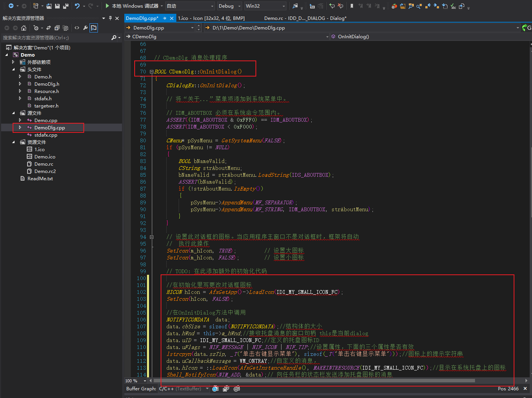Switch to the DemoDlg.cpp* tab
The image size is (532, 398).
142,18
